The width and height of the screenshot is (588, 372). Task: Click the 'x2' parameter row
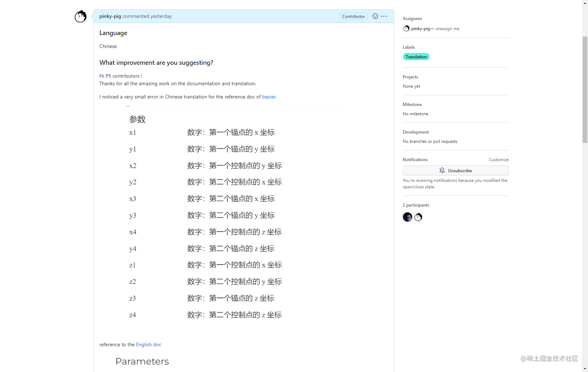pyautogui.click(x=206, y=166)
